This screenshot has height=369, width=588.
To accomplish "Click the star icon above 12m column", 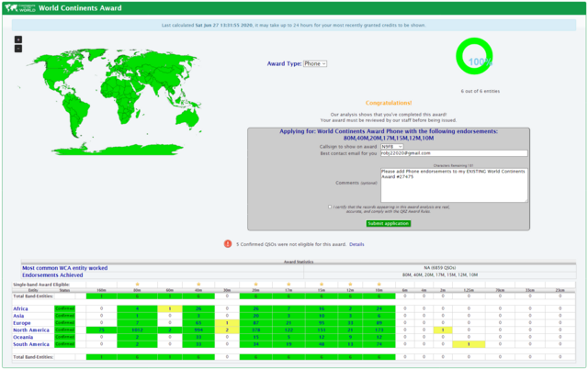I will [x=350, y=285].
